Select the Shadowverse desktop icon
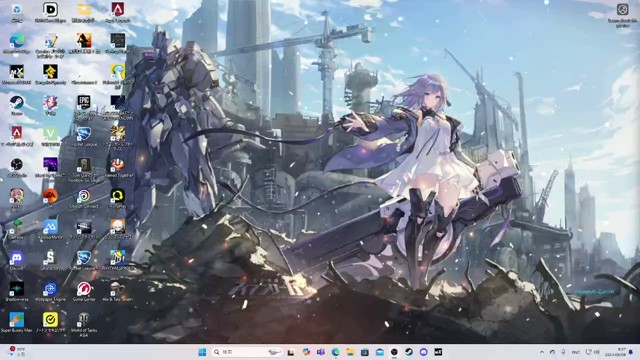Image resolution: width=640 pixels, height=360 pixels. point(17,291)
